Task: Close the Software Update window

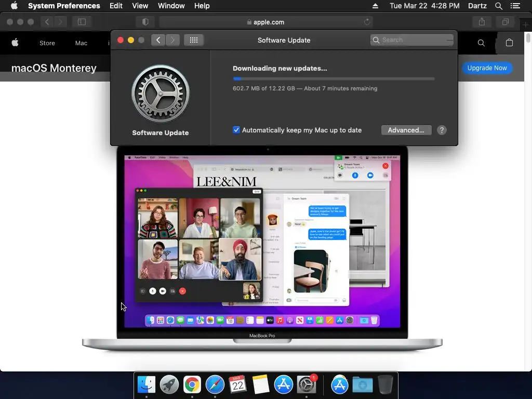Action: [121, 40]
